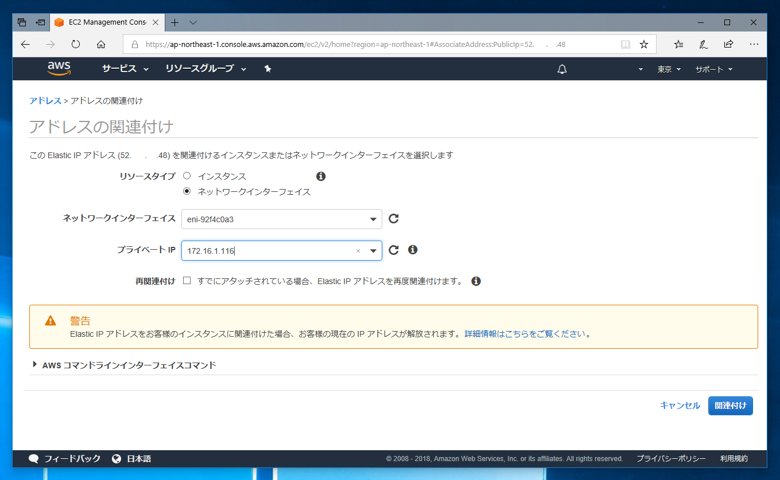Show info about resource type
The height and width of the screenshot is (480, 780).
[321, 176]
